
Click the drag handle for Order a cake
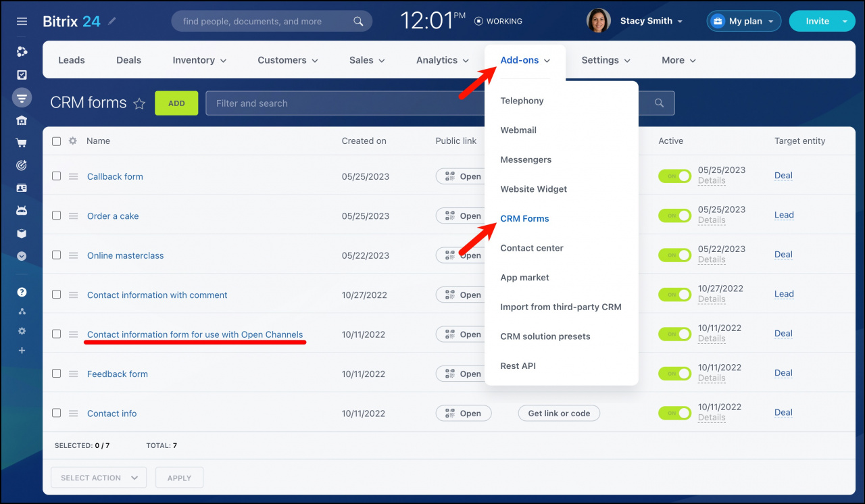pyautogui.click(x=74, y=216)
